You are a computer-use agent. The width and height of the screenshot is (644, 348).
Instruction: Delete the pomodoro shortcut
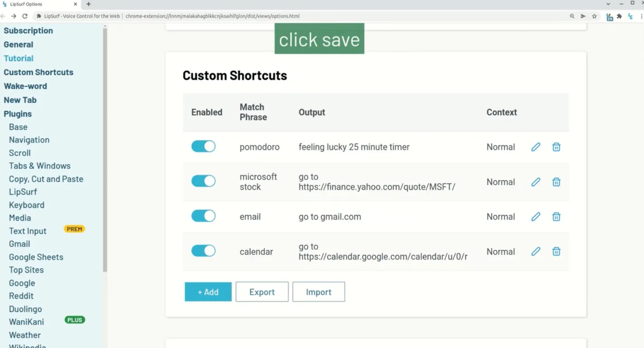coord(556,147)
